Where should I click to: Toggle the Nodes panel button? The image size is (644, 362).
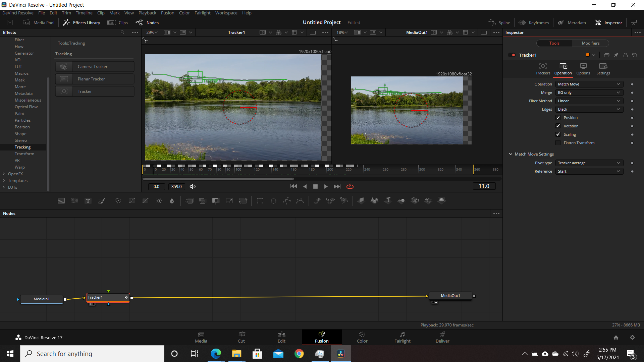(x=147, y=22)
